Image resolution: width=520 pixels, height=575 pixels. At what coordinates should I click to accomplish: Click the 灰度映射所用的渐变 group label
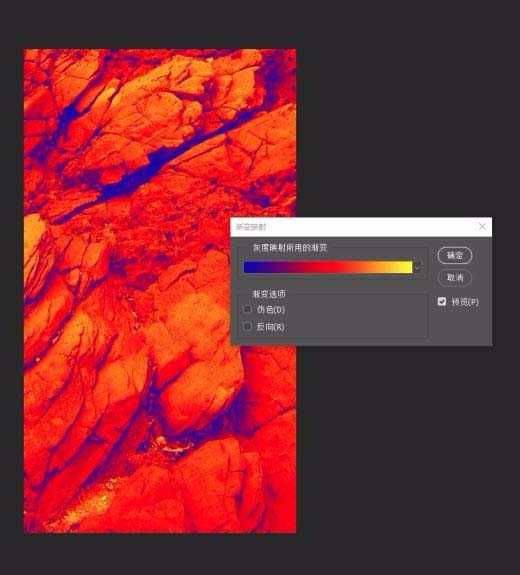click(x=290, y=248)
